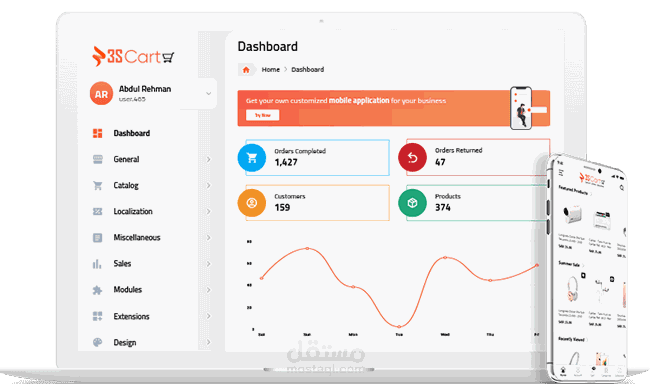Screen dimensions: 653x384
Task: Open the Sales menu item
Action: [x=122, y=264]
